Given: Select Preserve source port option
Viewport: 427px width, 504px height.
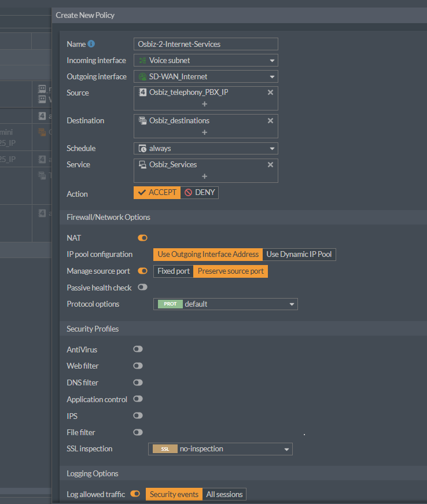Looking at the screenshot, I should pyautogui.click(x=231, y=271).
